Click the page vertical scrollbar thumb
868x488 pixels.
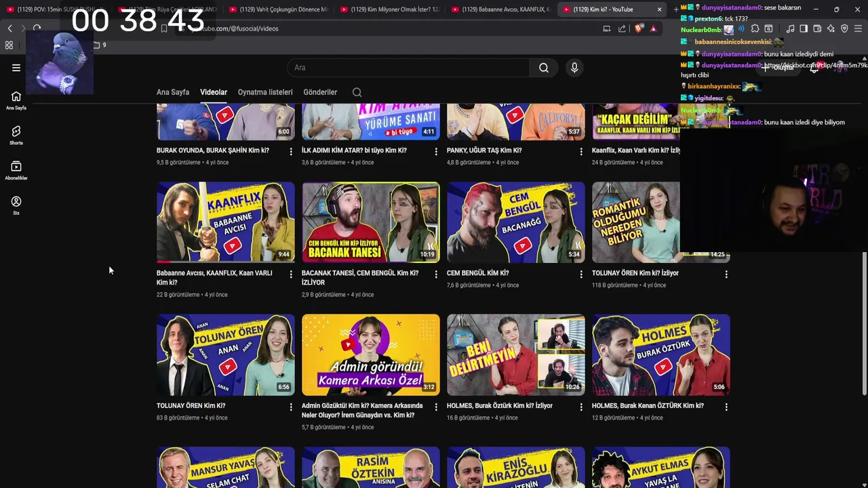tap(865, 323)
